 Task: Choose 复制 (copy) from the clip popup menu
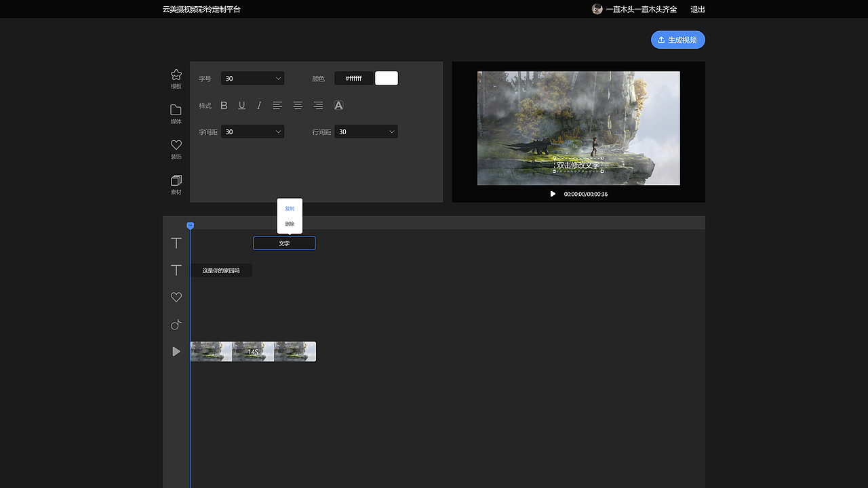pos(290,209)
